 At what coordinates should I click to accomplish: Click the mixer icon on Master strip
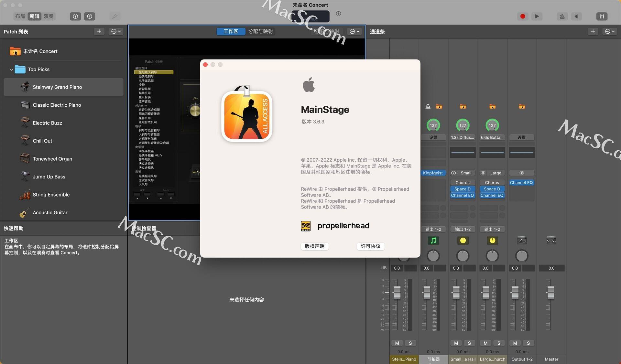(x=551, y=240)
